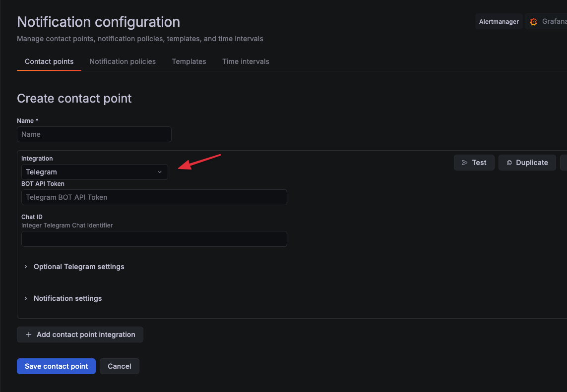Expand the Notification settings section
This screenshot has height=392, width=567.
(x=67, y=298)
